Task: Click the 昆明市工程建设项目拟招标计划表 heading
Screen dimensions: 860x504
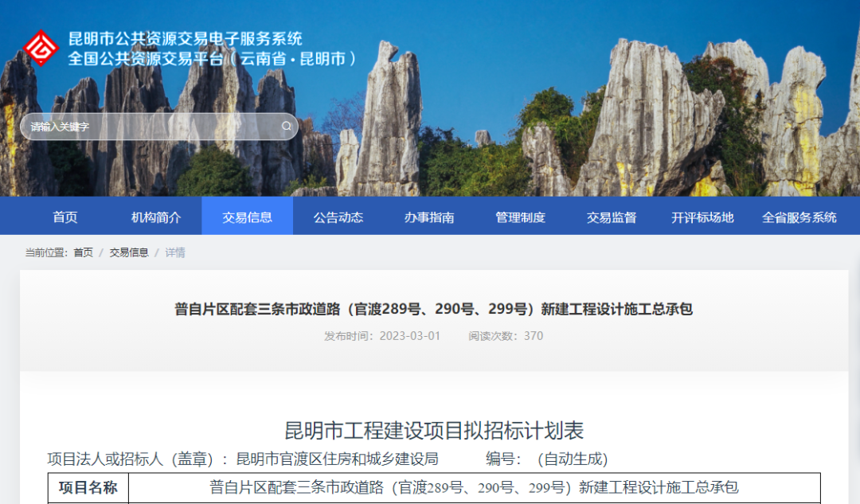Action: tap(434, 431)
